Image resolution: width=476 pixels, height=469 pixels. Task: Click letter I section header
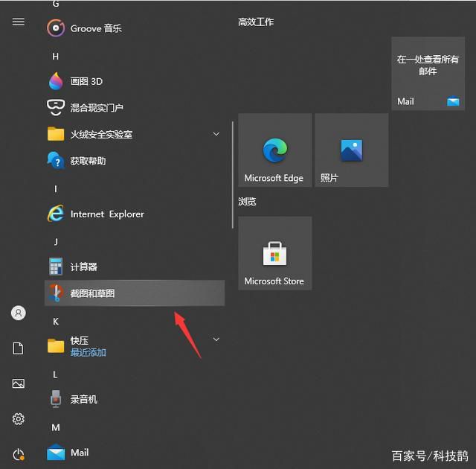click(x=55, y=189)
